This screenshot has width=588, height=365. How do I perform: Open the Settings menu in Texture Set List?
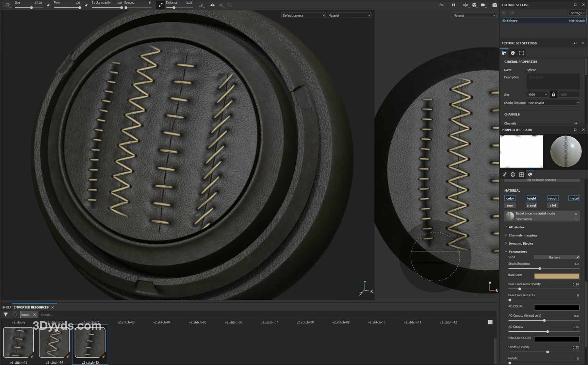coord(577,13)
